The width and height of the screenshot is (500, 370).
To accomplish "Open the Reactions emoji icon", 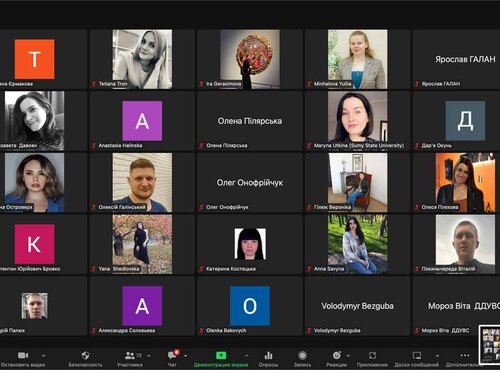I will coord(337,355).
